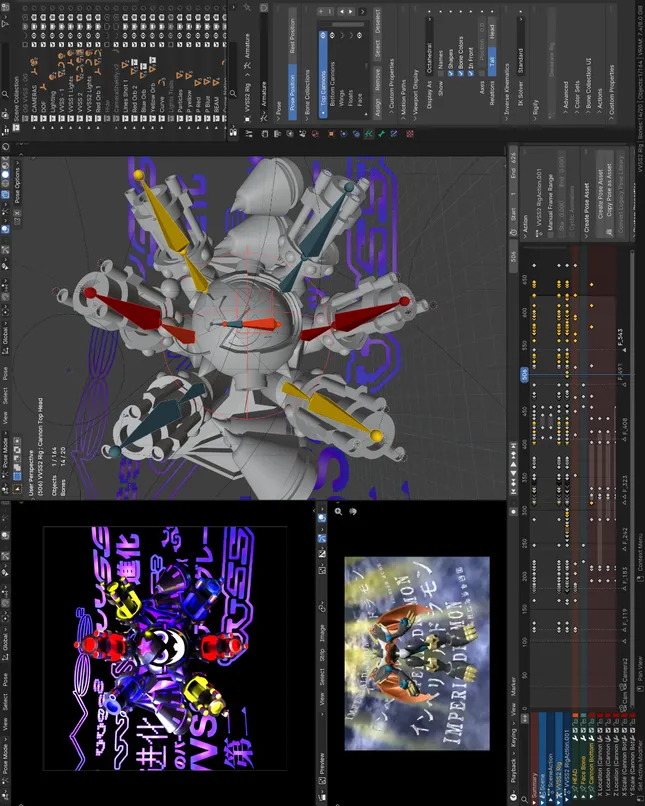Switch armature to Rest Position

pos(292,35)
